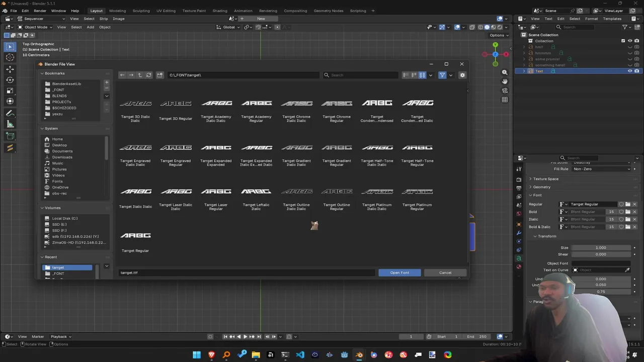Go forward to next folder in File View
The height and width of the screenshot is (362, 644).
(x=131, y=75)
